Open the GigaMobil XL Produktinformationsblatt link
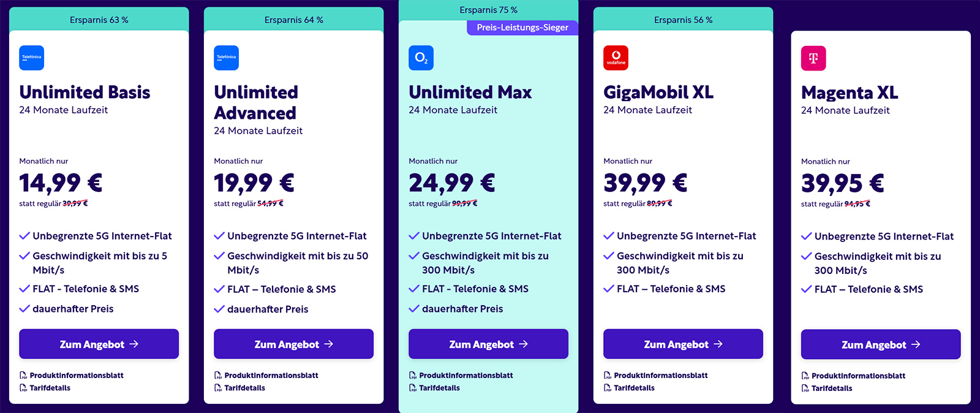Screen dimensions: 980x413 (661, 376)
